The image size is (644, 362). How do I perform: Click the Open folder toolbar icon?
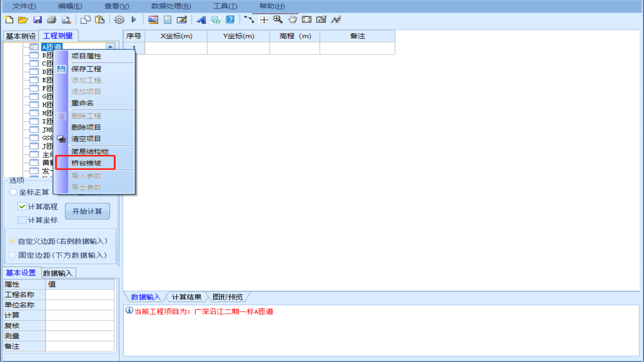click(x=23, y=20)
